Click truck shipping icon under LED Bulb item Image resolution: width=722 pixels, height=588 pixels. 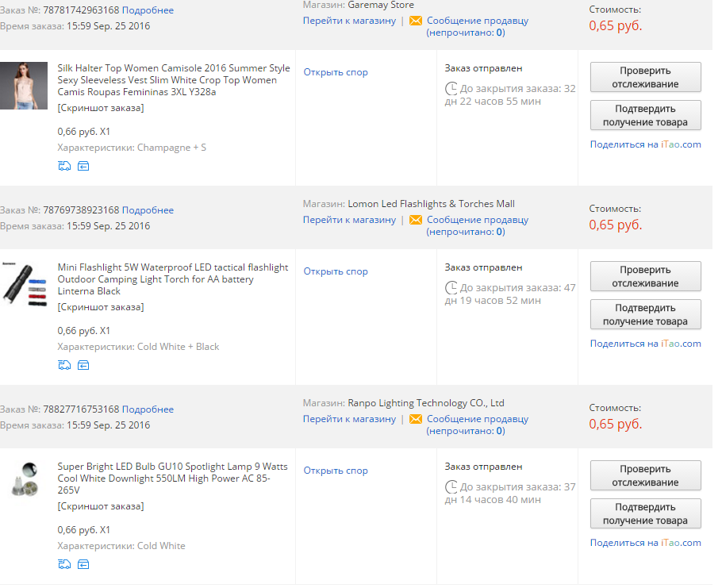(64, 564)
